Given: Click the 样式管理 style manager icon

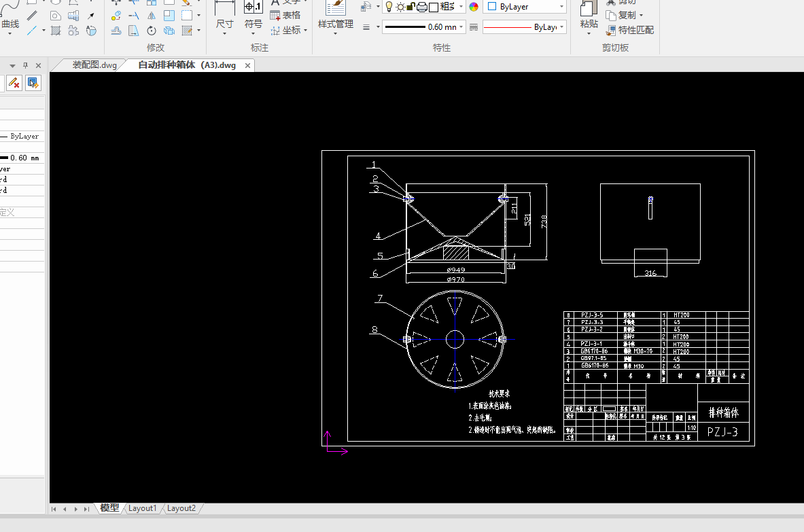Looking at the screenshot, I should (x=335, y=7).
